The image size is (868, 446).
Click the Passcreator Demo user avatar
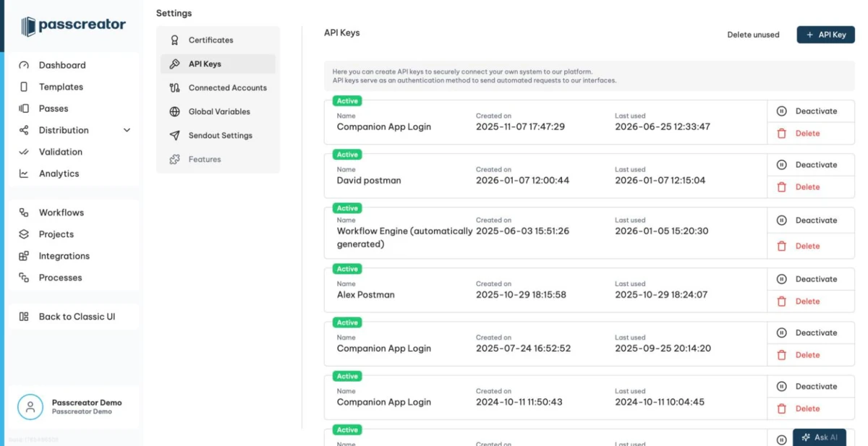pyautogui.click(x=30, y=407)
